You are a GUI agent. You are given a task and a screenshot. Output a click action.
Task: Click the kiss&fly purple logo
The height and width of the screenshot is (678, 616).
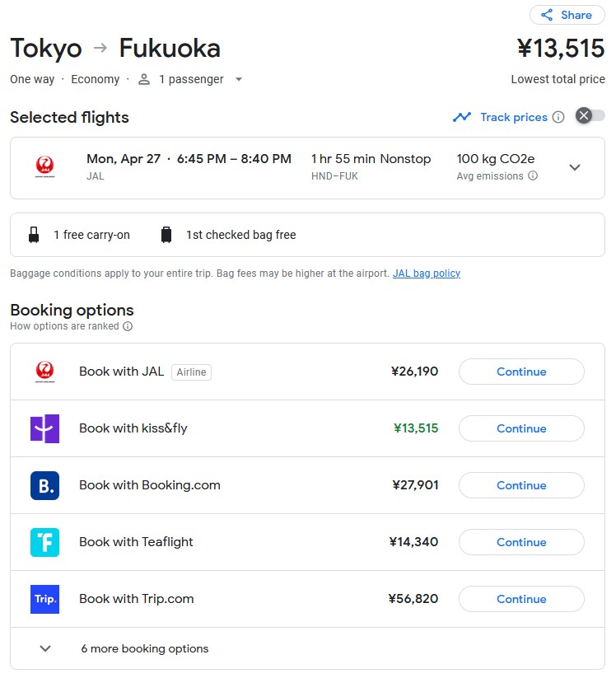(x=45, y=428)
